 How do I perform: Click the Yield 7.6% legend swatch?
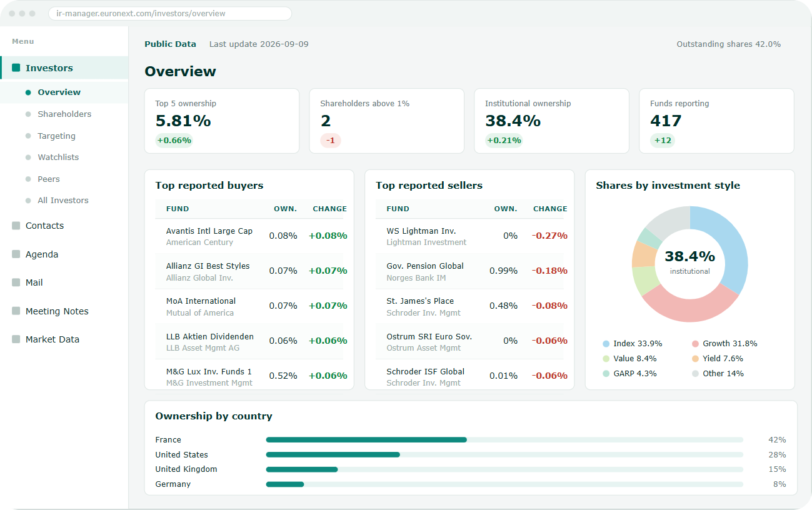point(695,359)
